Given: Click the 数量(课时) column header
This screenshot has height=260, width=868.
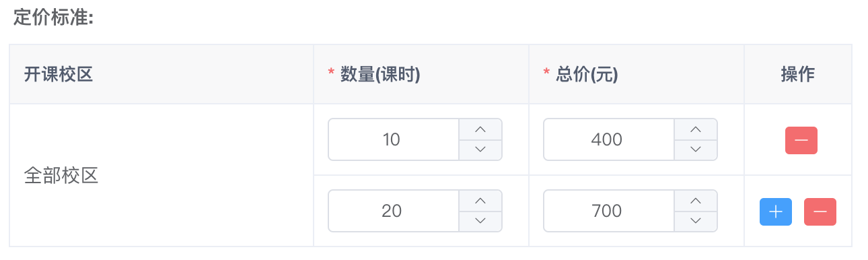Looking at the screenshot, I should (421, 74).
